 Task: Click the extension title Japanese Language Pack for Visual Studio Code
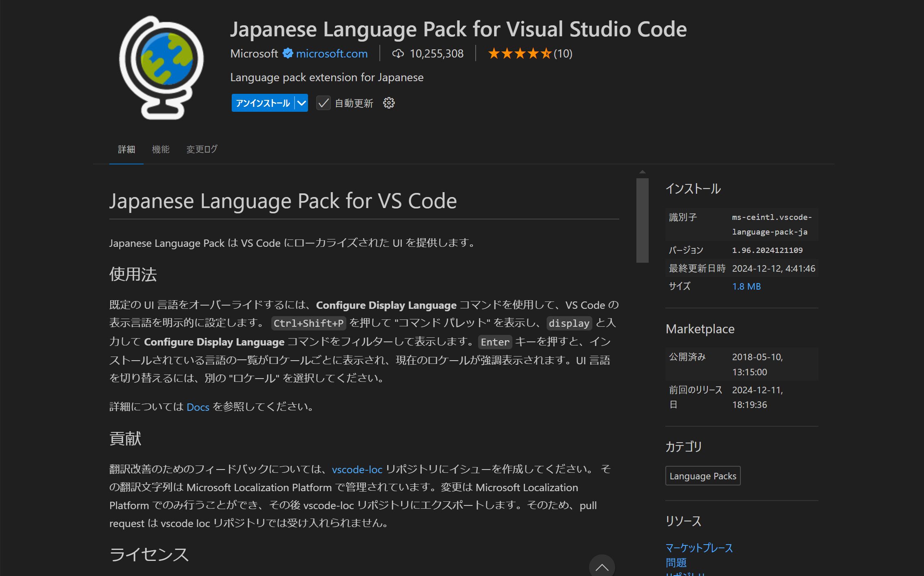(x=459, y=29)
